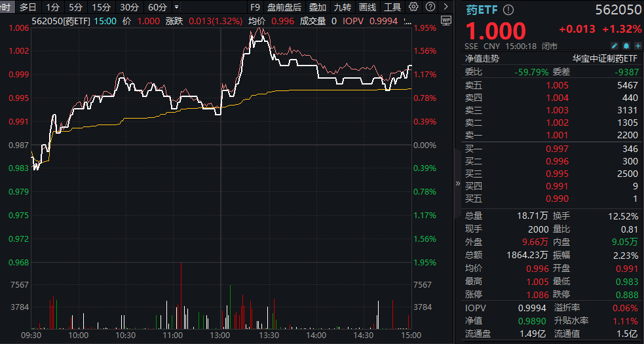Click 卖一 price 1.001
Image resolution: width=644 pixels, height=344 pixels.
tap(558, 135)
